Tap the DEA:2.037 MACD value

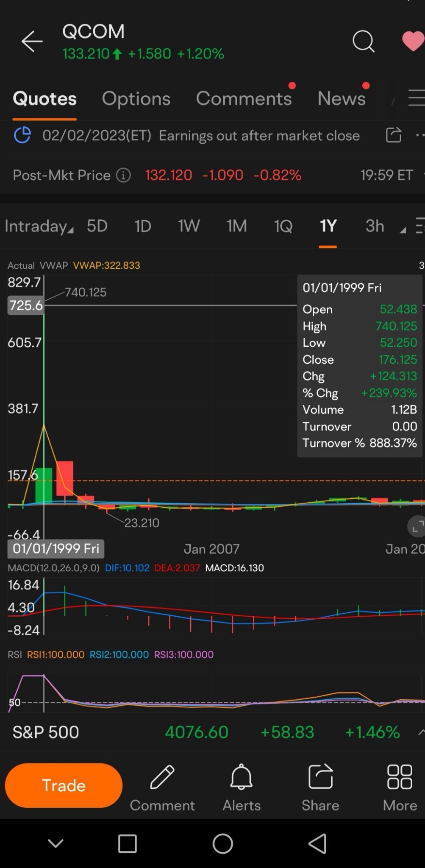coord(177,568)
